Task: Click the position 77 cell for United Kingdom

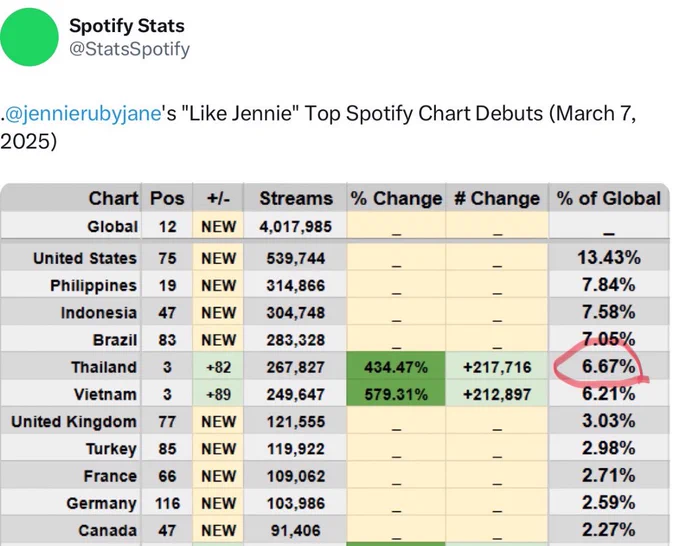Action: tap(167, 422)
